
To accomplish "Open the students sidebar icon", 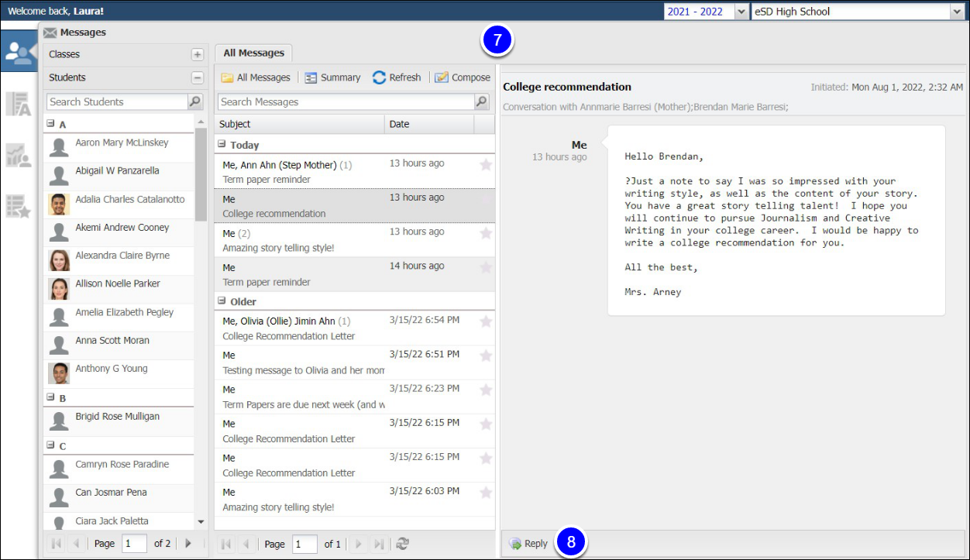I will pos(19,53).
